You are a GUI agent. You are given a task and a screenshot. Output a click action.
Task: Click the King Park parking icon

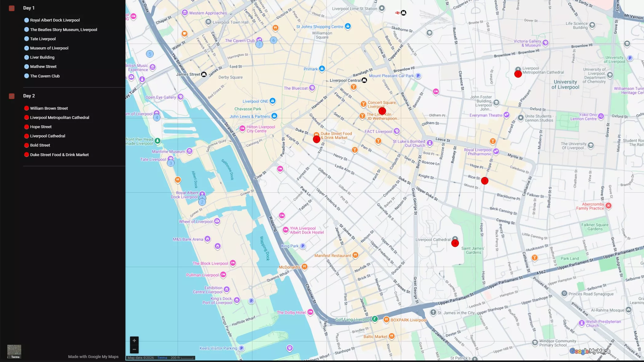tap(303, 246)
